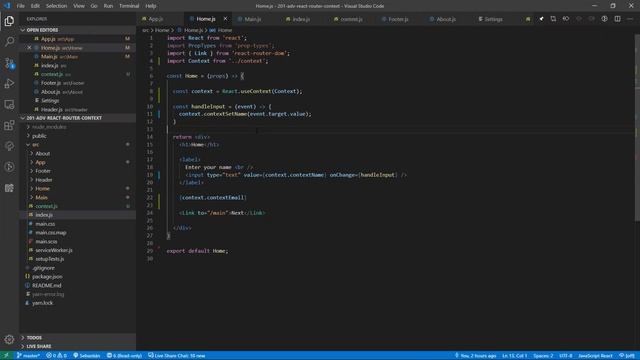Switch to the context.js editor tab
640x360 pixels.
click(x=351, y=19)
